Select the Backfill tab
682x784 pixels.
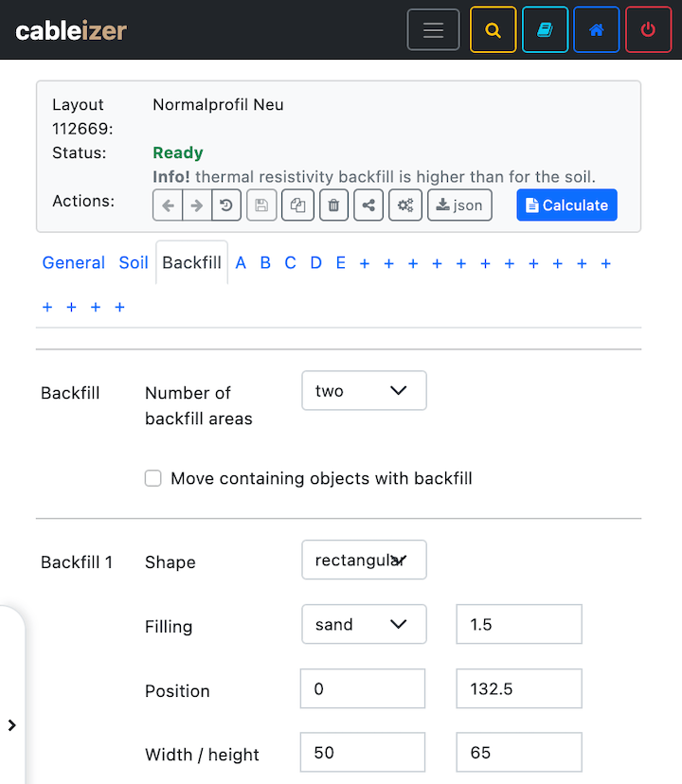click(x=191, y=262)
